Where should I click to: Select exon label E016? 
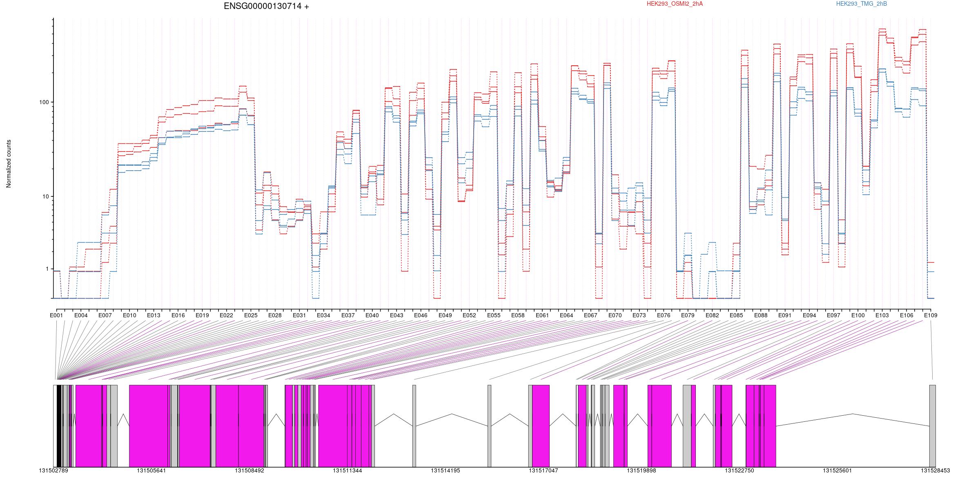pos(178,315)
